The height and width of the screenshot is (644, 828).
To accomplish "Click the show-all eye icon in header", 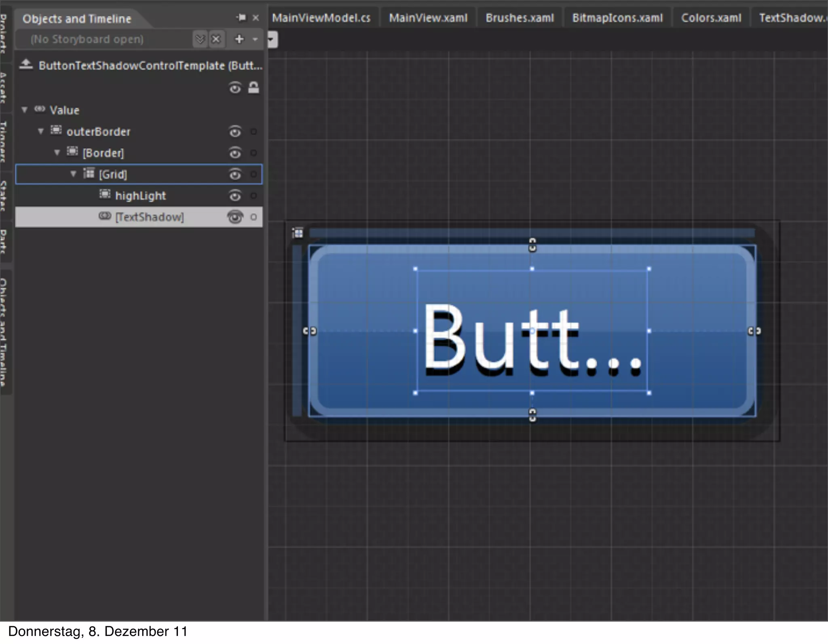I will (235, 88).
